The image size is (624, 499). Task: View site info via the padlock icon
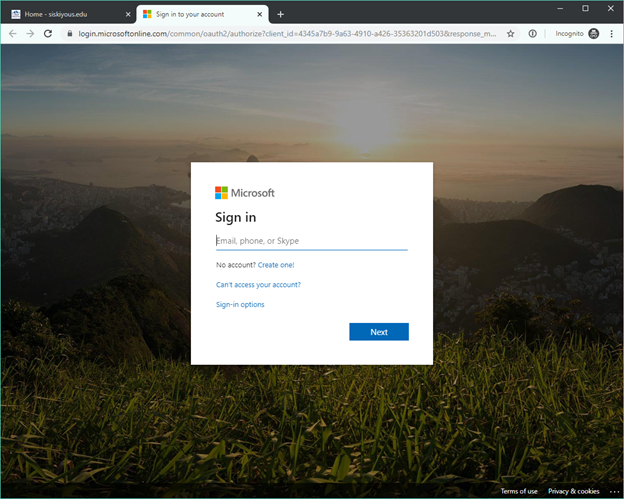pyautogui.click(x=70, y=34)
